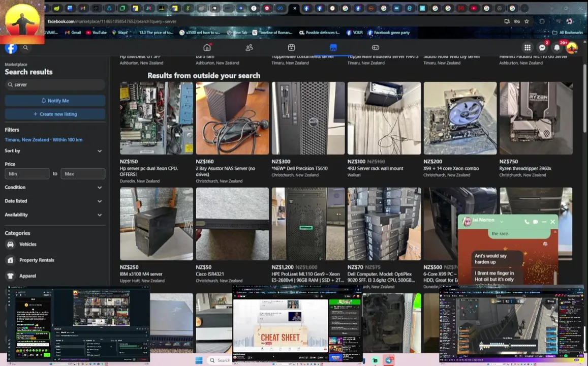Open the Ryzen threadripper 3960x listing photo
Viewport: 588px width, 366px height.
tap(536, 118)
